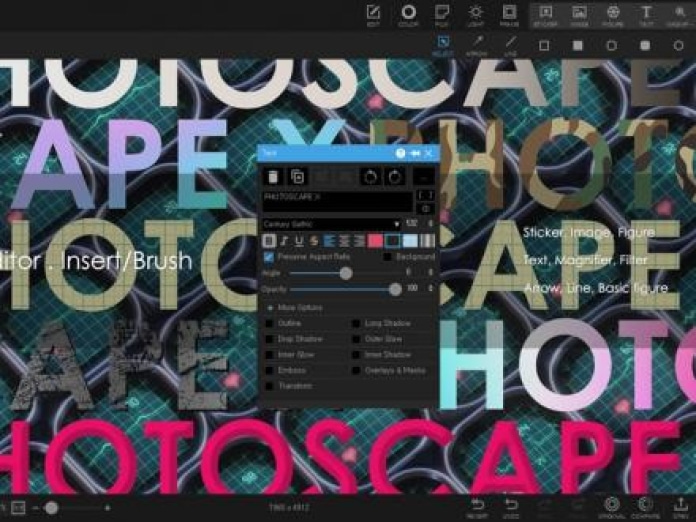The image size is (696, 522).
Task: Open help in Text panel
Action: [x=400, y=153]
